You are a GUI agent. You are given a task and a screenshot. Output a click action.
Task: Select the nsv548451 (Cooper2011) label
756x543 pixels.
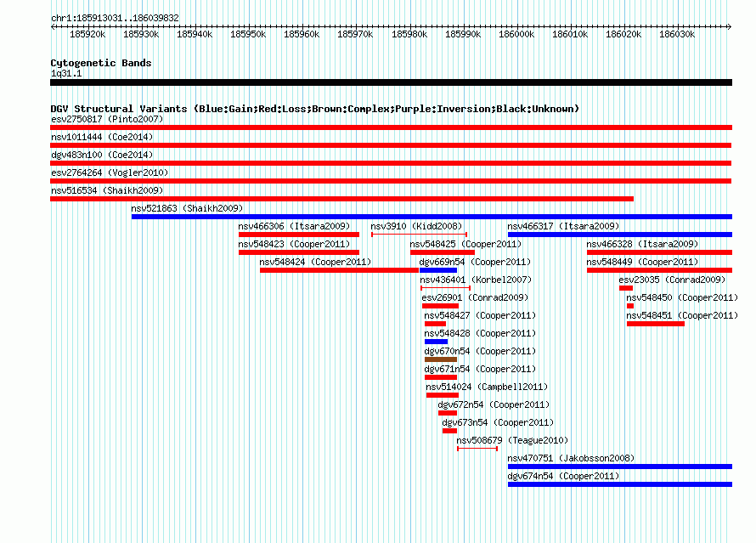tap(682, 315)
